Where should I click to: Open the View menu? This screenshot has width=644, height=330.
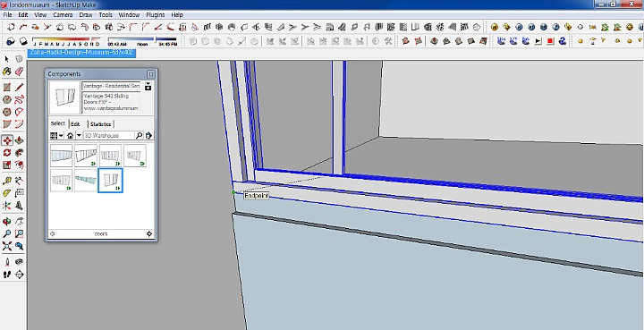pyautogui.click(x=40, y=15)
